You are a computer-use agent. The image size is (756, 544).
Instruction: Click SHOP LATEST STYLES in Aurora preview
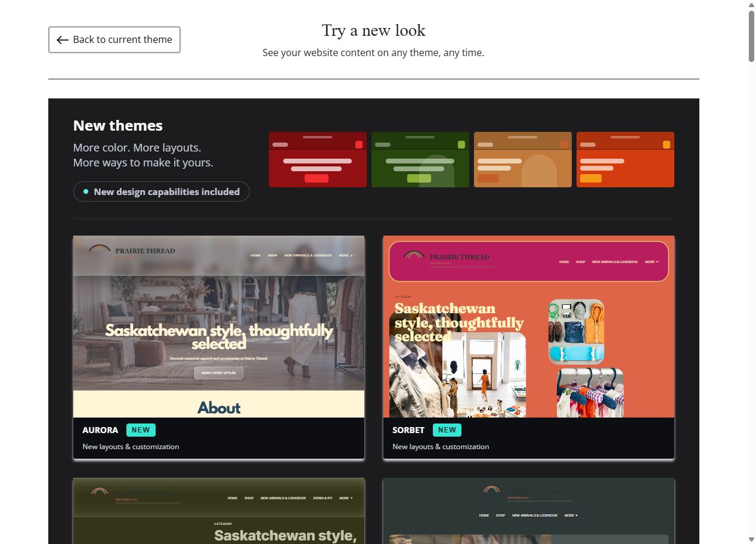click(219, 373)
